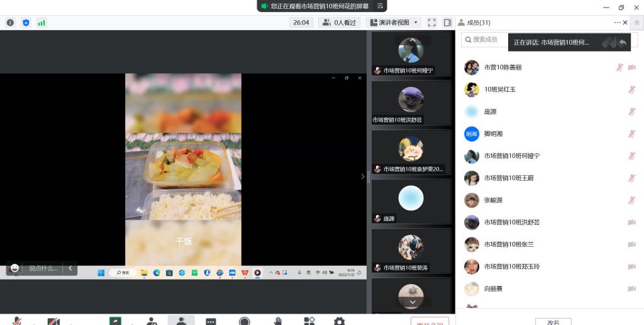
Task: Open the chat bubble icon
Action: click(211, 321)
